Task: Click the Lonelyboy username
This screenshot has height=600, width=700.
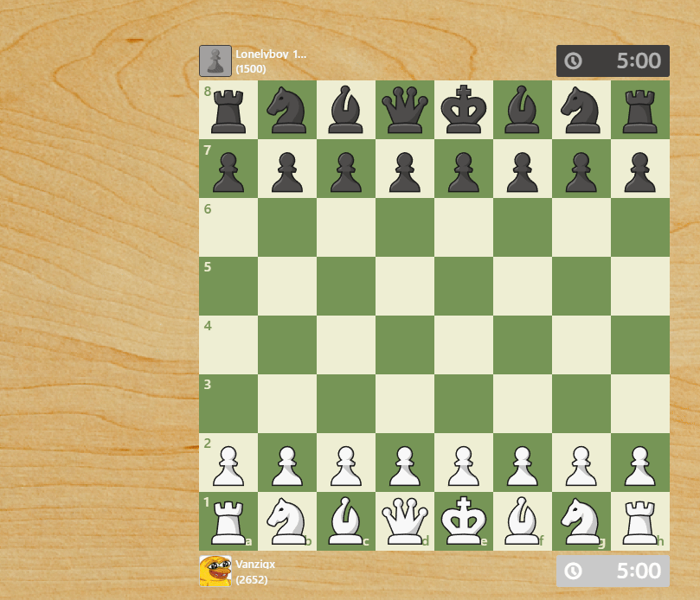Action: [x=271, y=54]
